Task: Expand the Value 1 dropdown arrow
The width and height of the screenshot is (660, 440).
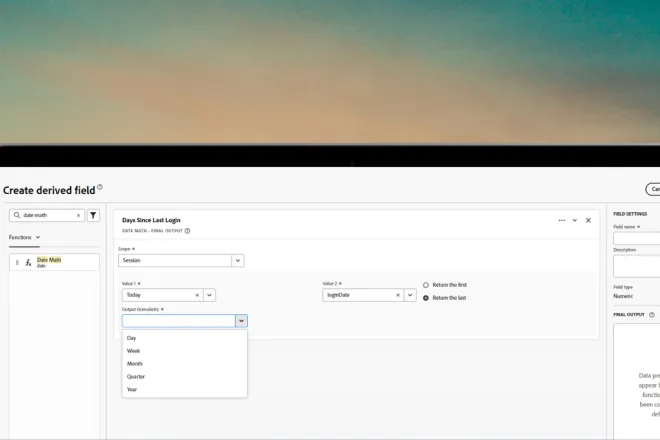Action: click(210, 295)
